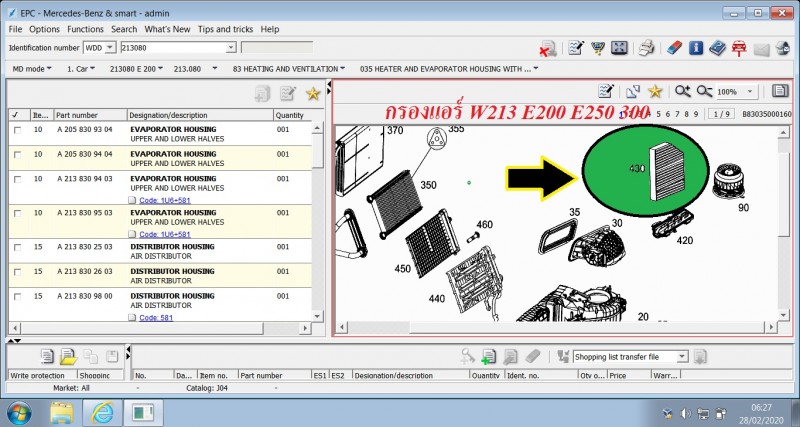Open the Code: 581 link
This screenshot has height=427, width=800.
[x=156, y=317]
